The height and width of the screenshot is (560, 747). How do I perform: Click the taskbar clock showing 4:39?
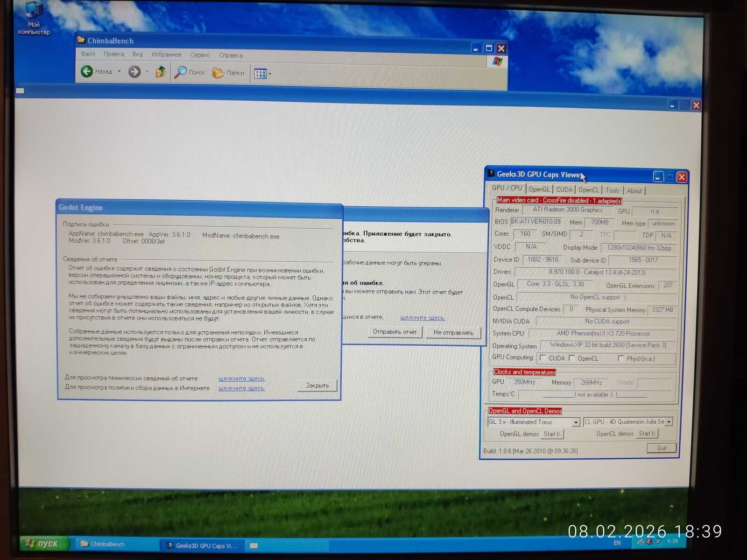(672, 541)
